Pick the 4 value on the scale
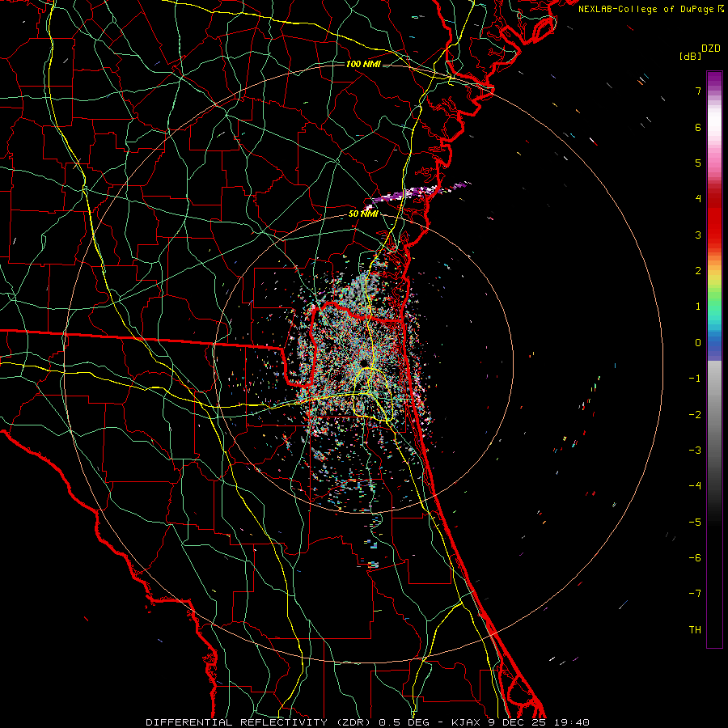This screenshot has width=728, height=728. pos(698,199)
